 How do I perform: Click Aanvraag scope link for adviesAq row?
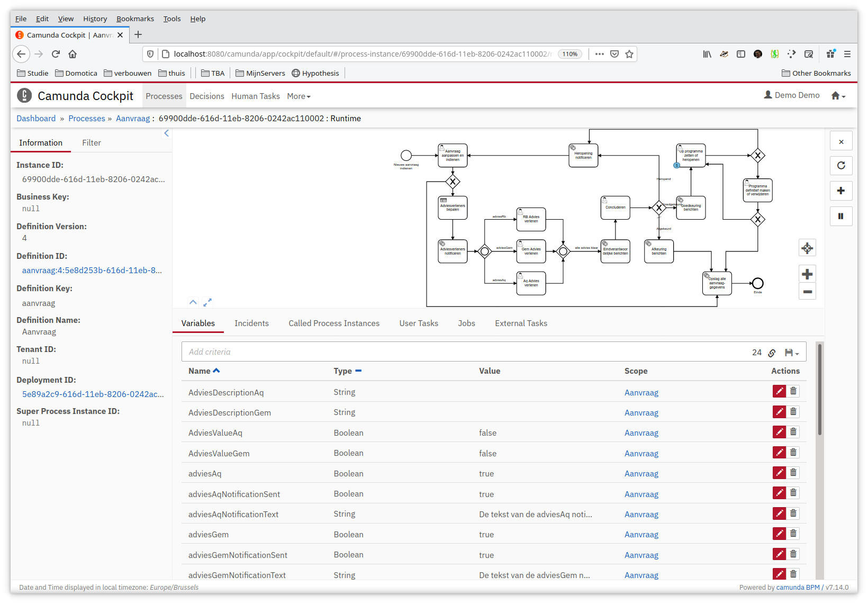click(641, 474)
